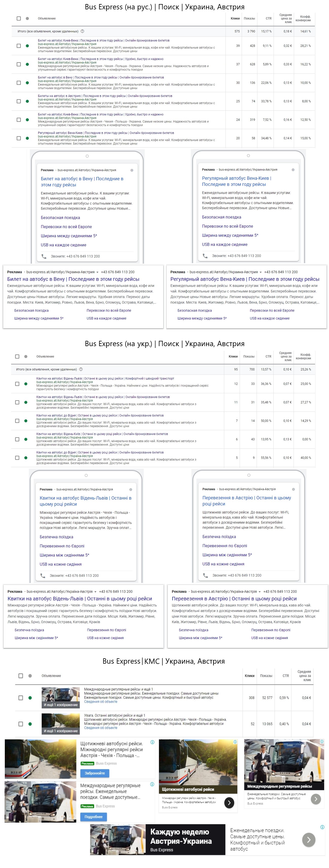Open URL dropdown arrow on Квитки Відень-Львів desktop ad
The image size is (329, 868).
coord(96,592)
